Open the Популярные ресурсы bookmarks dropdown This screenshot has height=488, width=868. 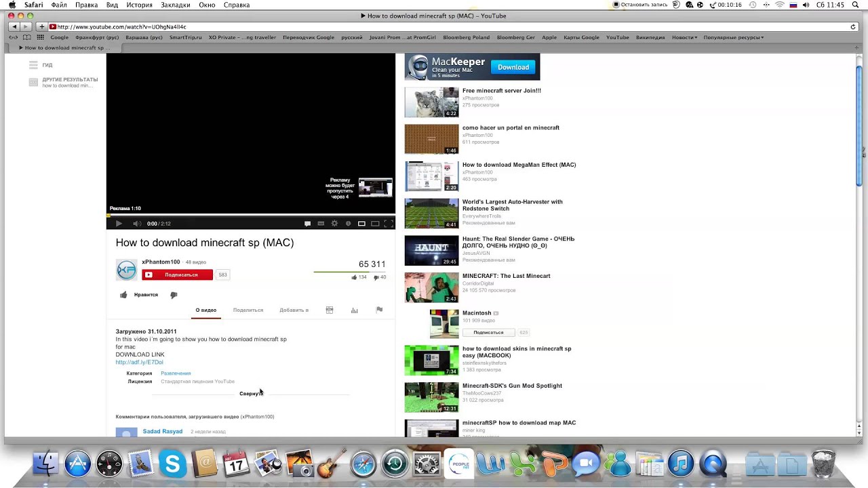pyautogui.click(x=734, y=38)
